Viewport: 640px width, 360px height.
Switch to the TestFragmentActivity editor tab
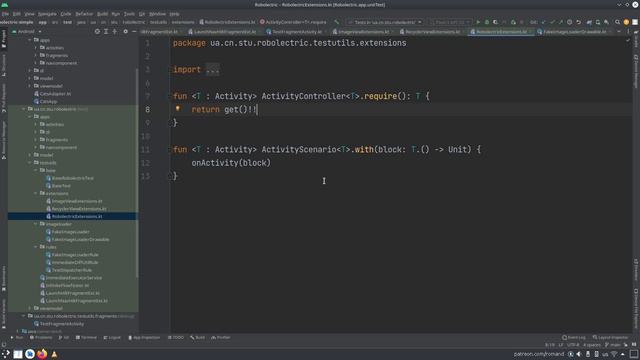(297, 31)
